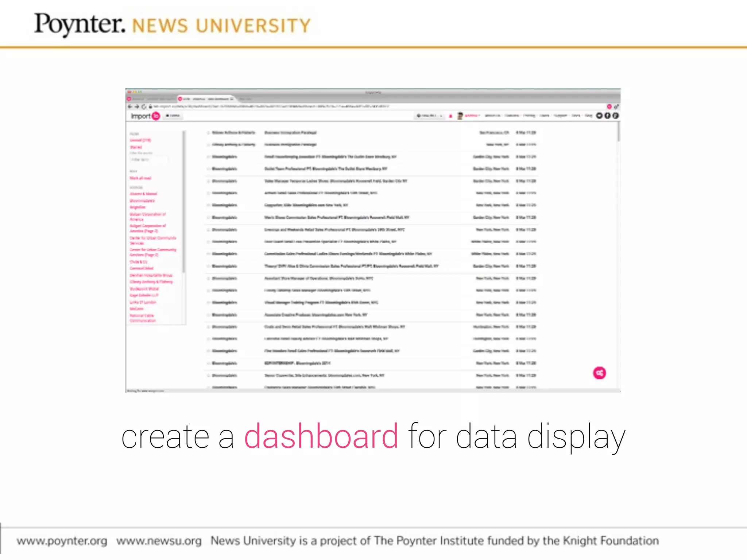Click the filter text field in sidebar

tap(149, 160)
